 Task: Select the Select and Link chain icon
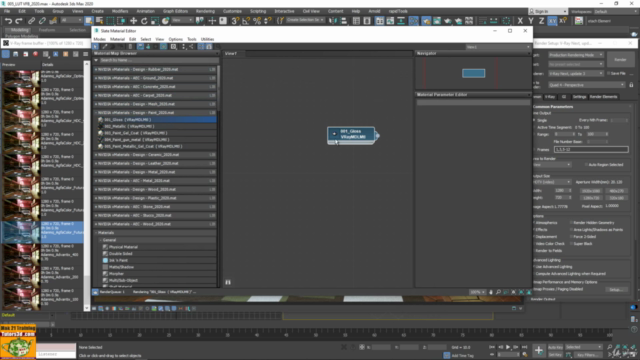click(x=31, y=21)
